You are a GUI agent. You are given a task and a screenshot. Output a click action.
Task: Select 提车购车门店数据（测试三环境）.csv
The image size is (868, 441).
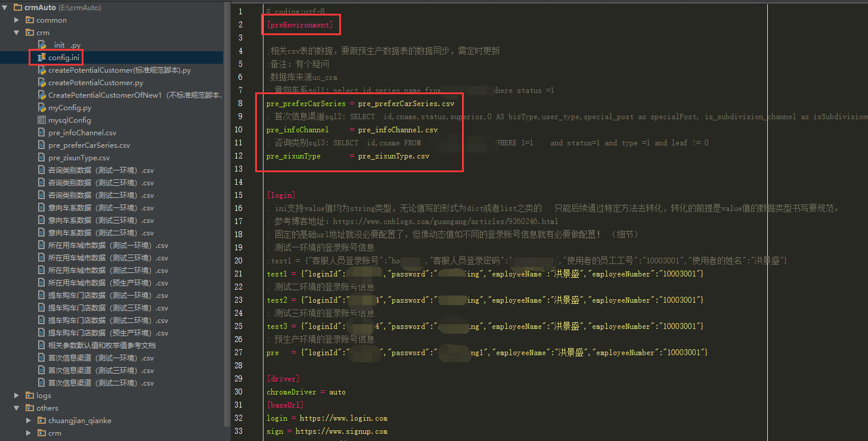(108, 308)
